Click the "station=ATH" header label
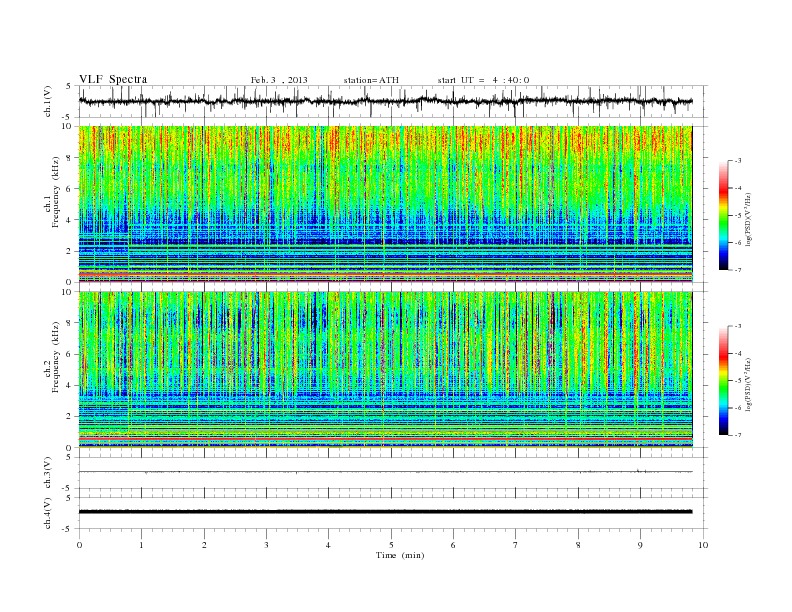Image resolution: width=792 pixels, height=612 pixels. [x=371, y=80]
